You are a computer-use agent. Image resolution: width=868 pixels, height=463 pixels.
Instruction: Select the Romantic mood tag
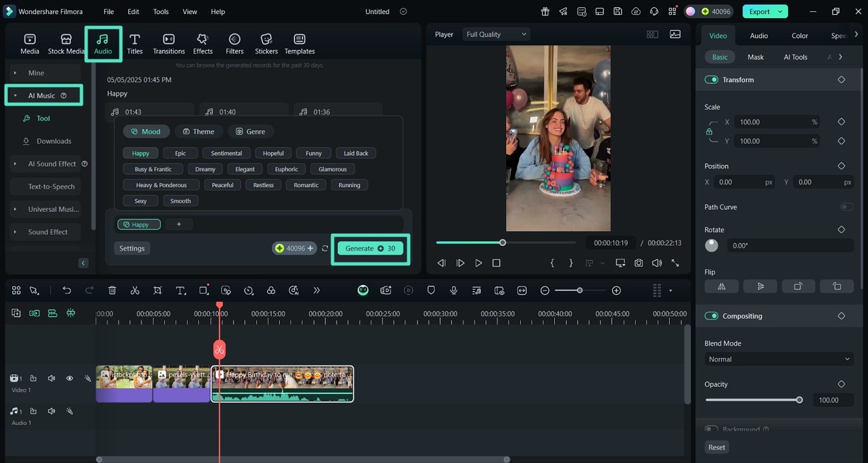[306, 185]
